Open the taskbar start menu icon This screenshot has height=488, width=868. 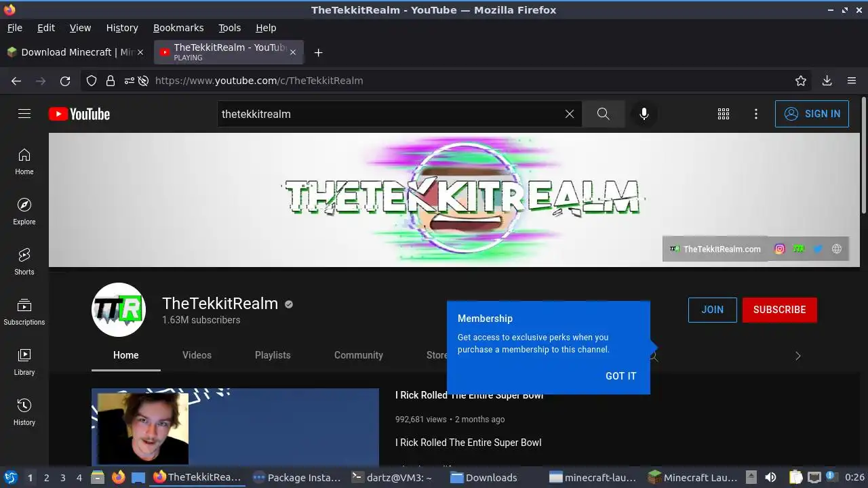click(10, 477)
